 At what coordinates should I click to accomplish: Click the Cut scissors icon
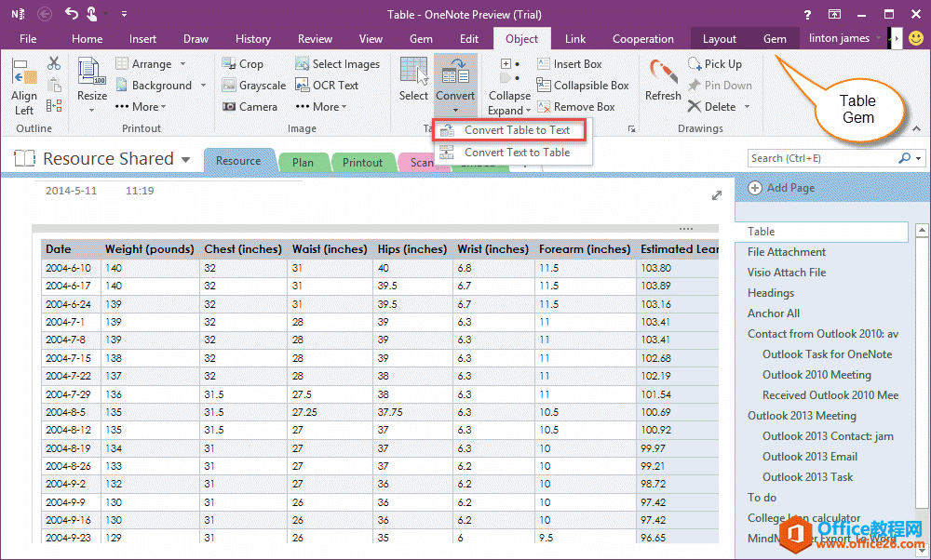click(54, 63)
